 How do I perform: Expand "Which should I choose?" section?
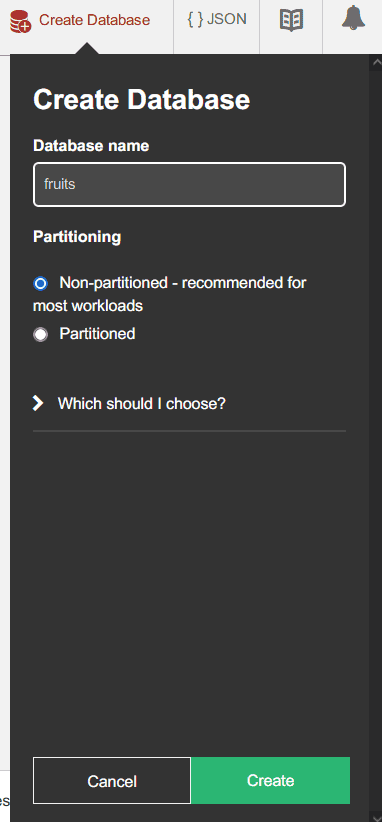[x=141, y=404]
